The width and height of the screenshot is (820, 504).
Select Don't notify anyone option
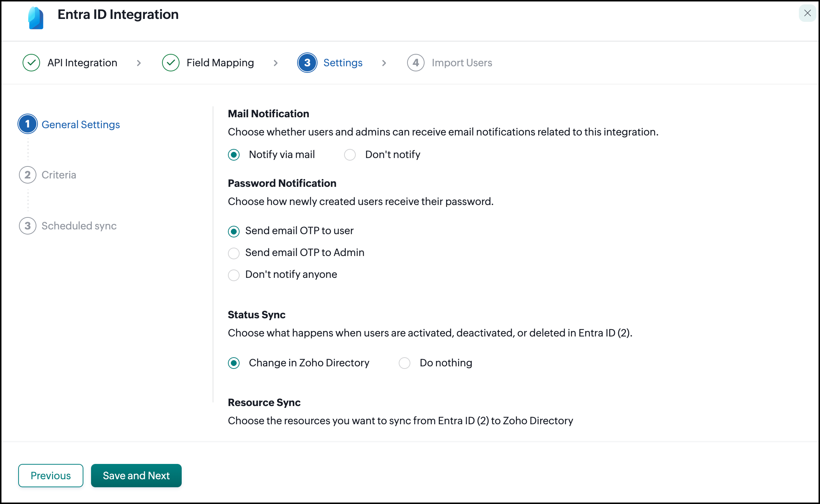pyautogui.click(x=234, y=275)
